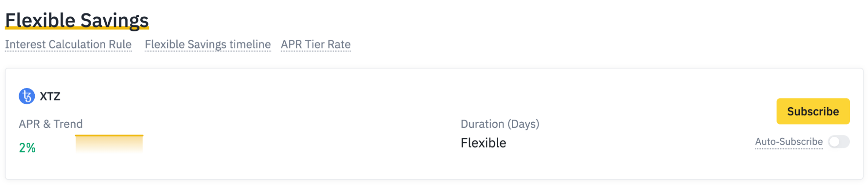868x190 pixels.
Task: Click the Auto-Subscribe underlined label
Action: [789, 142]
